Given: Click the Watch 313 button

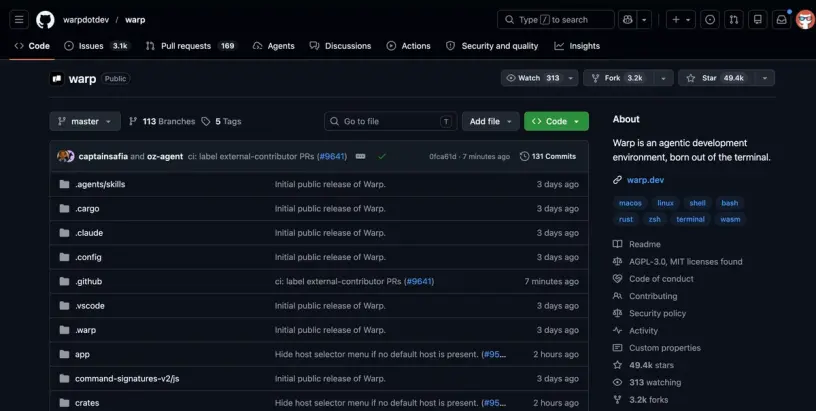Looking at the screenshot, I should [x=532, y=78].
